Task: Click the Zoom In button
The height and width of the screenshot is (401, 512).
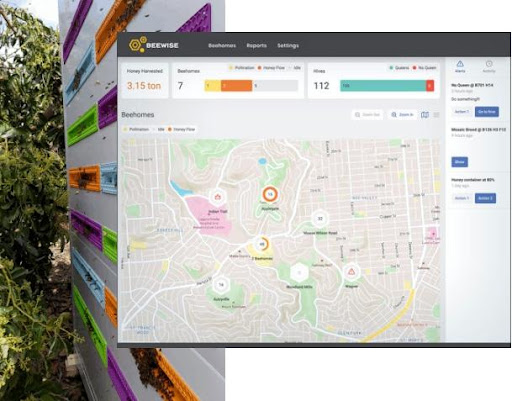Action: [402, 115]
